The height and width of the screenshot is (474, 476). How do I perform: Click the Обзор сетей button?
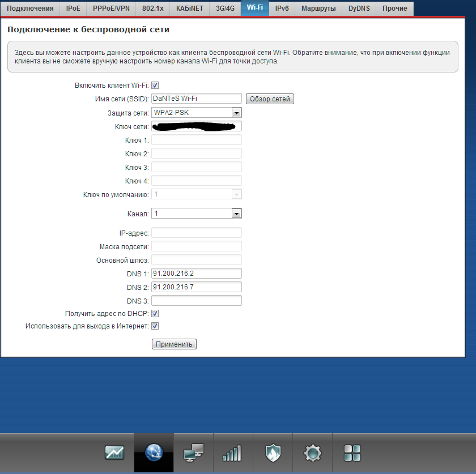(270, 99)
